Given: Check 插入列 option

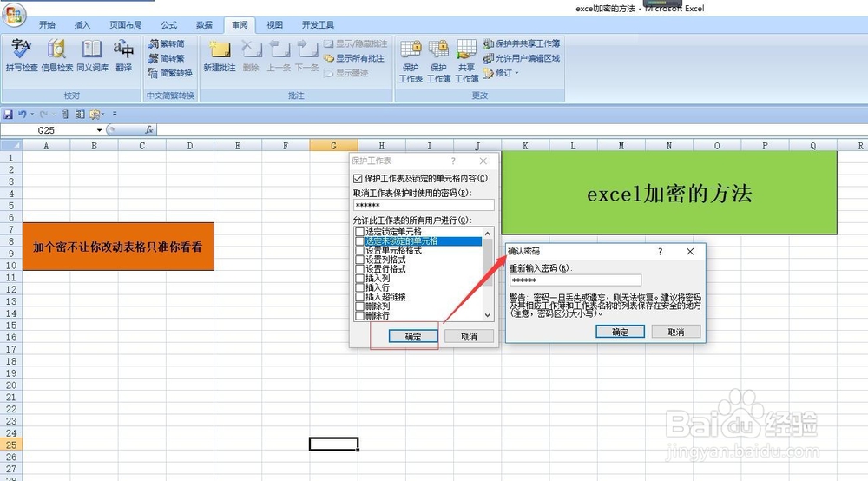Looking at the screenshot, I should click(x=359, y=279).
